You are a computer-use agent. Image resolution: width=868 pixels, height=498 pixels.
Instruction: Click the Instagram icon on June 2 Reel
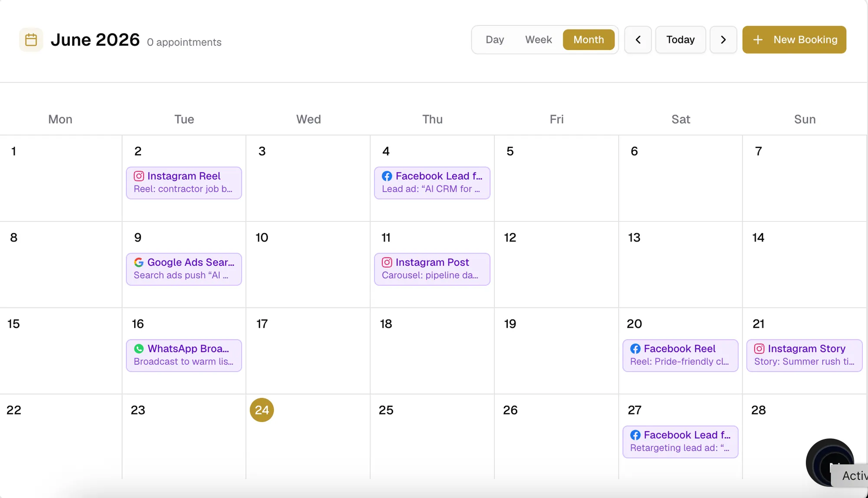pos(139,176)
